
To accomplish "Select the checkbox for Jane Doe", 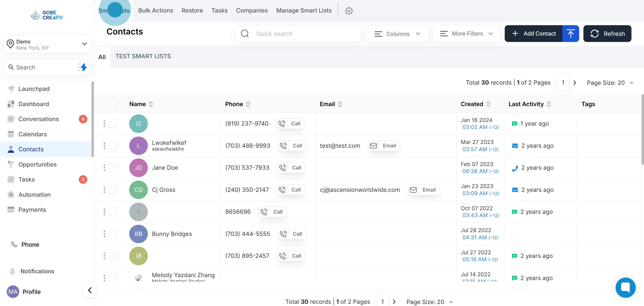I will click(113, 168).
